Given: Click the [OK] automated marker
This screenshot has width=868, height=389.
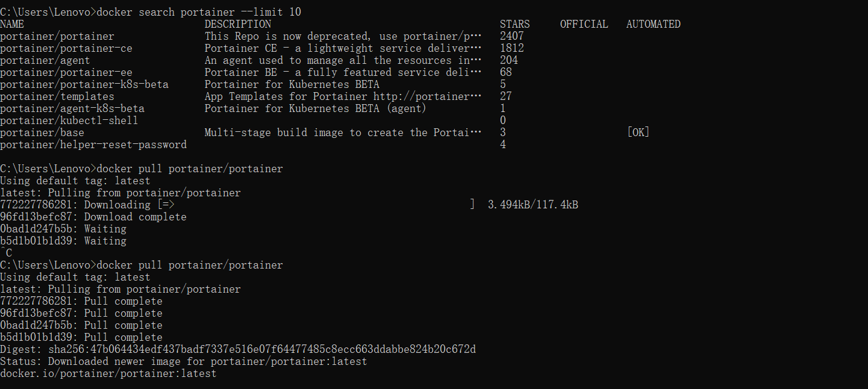Looking at the screenshot, I should tap(638, 132).
